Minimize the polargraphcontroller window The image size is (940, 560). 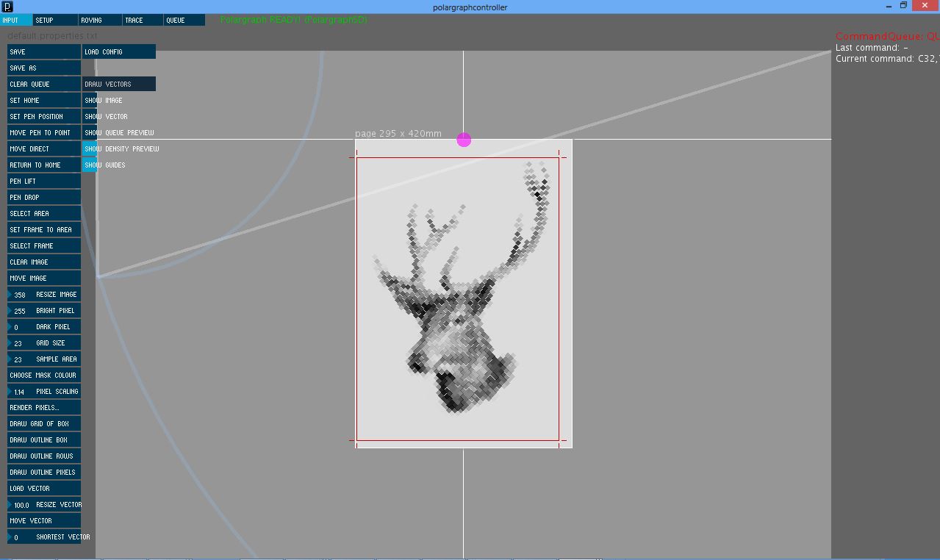[x=887, y=6]
